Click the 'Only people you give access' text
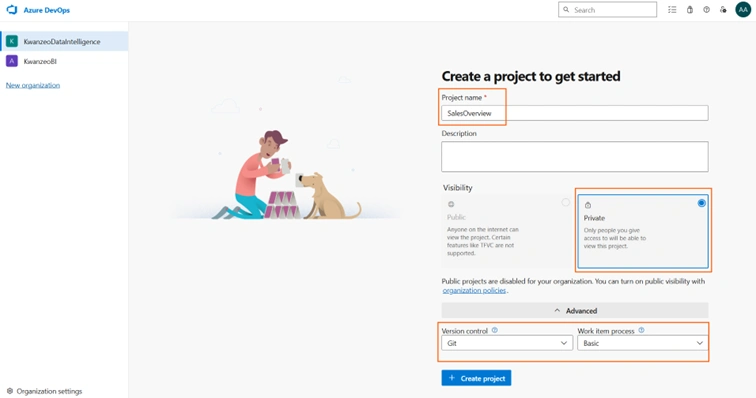 click(x=615, y=238)
